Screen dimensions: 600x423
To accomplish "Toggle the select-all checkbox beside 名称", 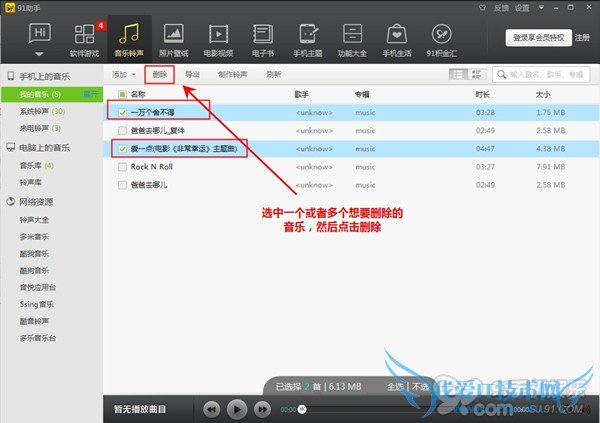I will (x=122, y=94).
